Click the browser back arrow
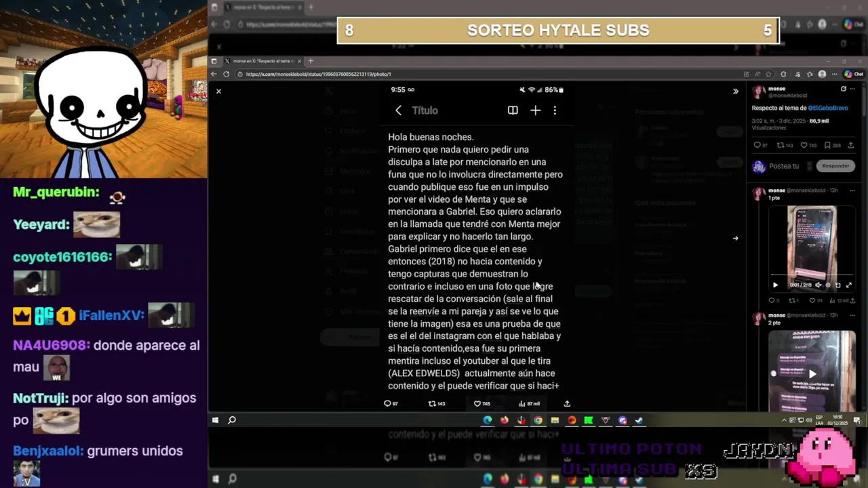Screen dimensions: 868x488 tap(214, 74)
